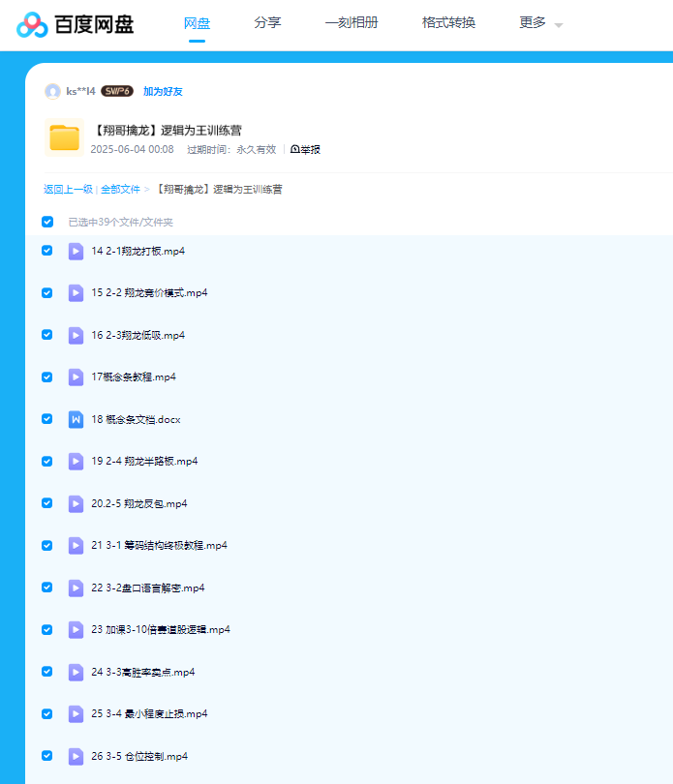Deselect checkbox for 22 3-2盘口语言解密.mp4
Image resolution: width=673 pixels, height=784 pixels.
pyautogui.click(x=47, y=588)
